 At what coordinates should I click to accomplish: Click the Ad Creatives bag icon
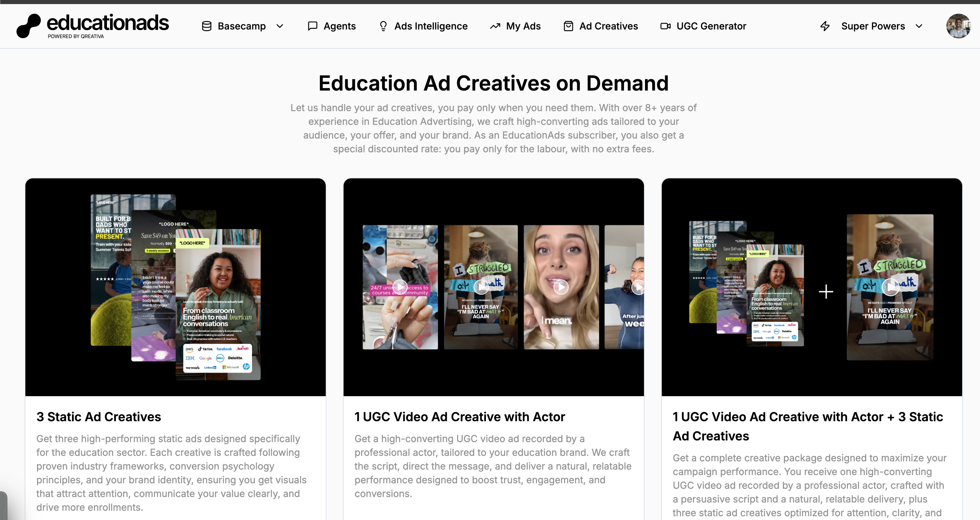point(569,26)
